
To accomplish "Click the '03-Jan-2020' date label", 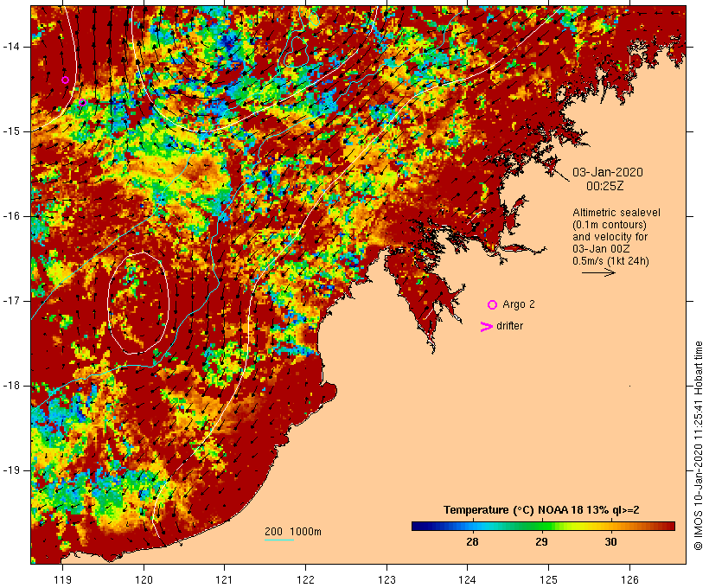I will 608,172.
